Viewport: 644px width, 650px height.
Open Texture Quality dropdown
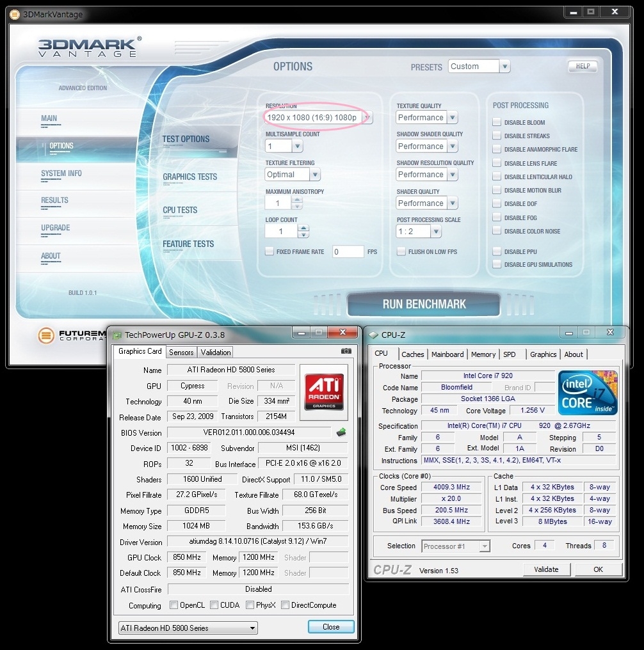[x=453, y=118]
